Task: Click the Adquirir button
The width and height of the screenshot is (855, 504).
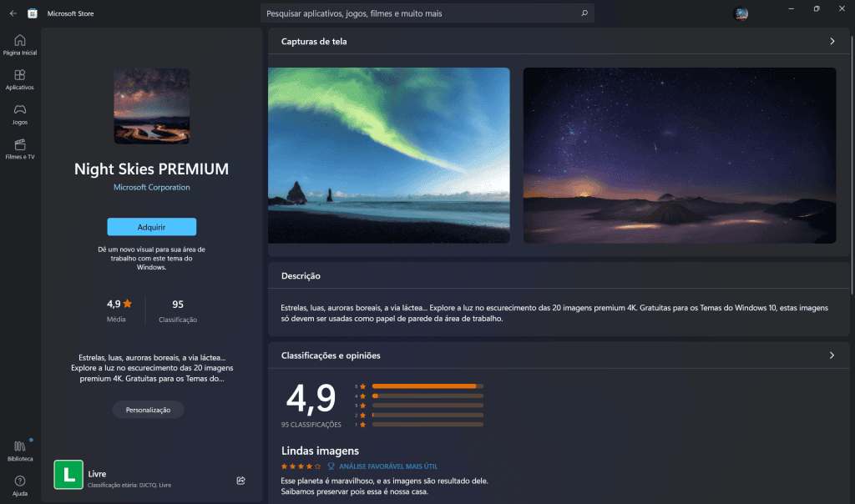Action: tap(152, 227)
